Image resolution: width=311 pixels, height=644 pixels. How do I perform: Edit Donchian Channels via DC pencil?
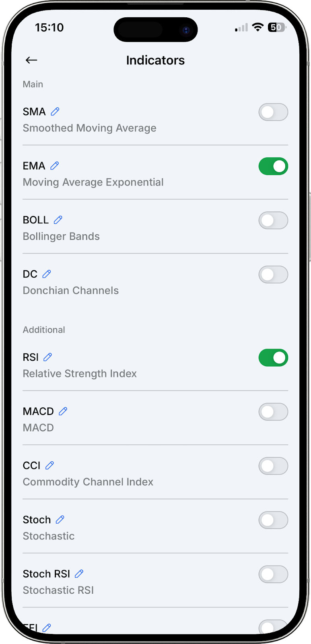47,274
